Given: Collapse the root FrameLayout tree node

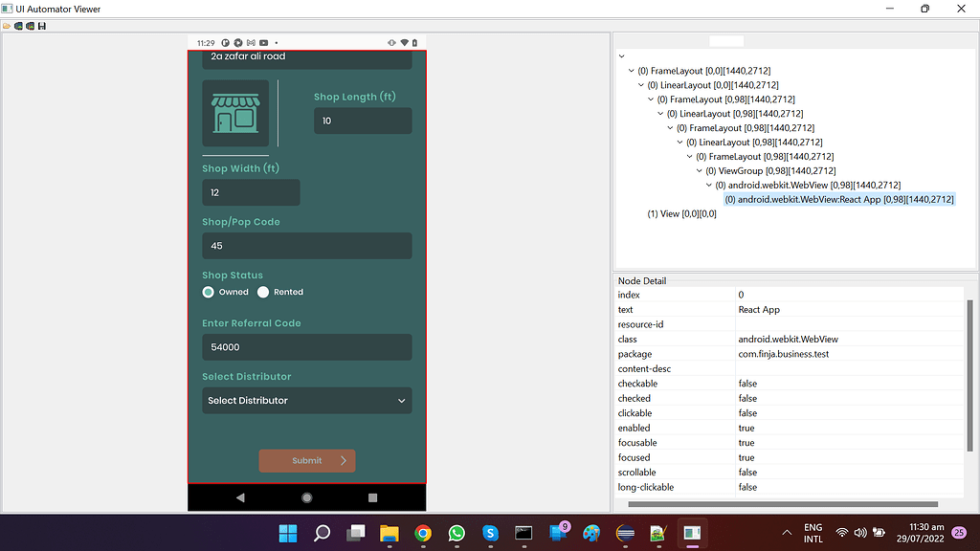Looking at the screenshot, I should [630, 70].
